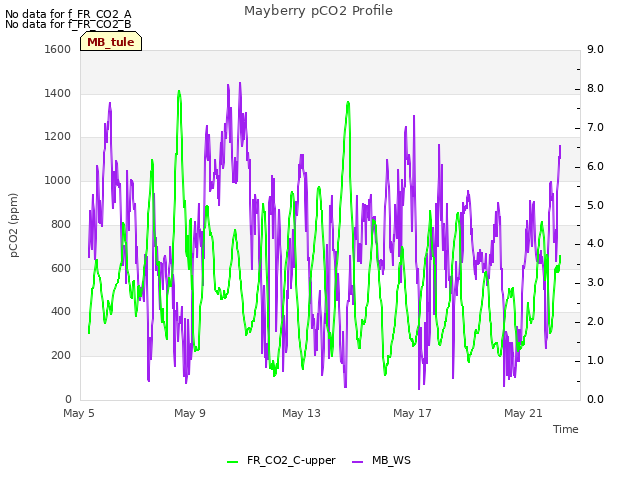
Task: Click the 600 left axis value
Action: point(61,269)
